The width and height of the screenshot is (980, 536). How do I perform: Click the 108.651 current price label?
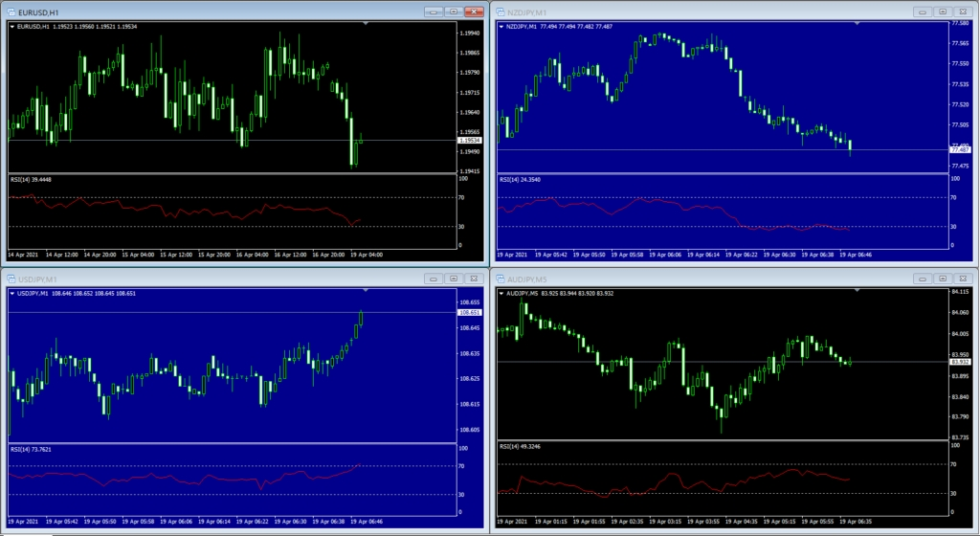(x=470, y=313)
